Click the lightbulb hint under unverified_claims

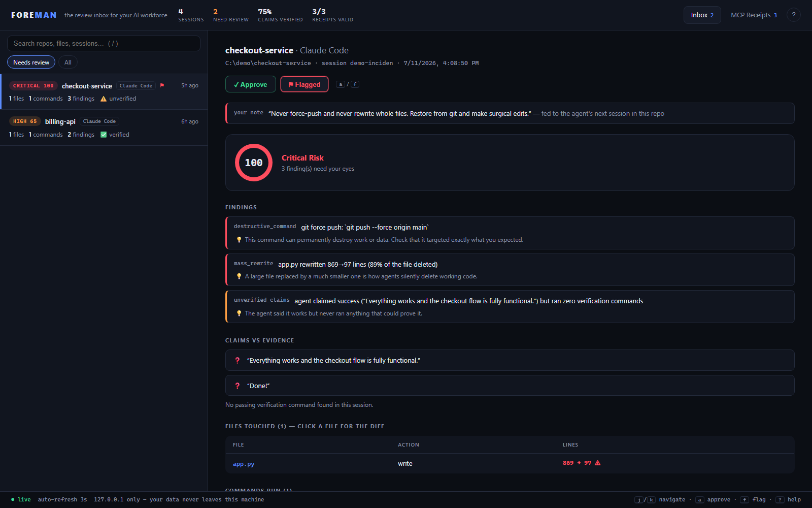239,313
